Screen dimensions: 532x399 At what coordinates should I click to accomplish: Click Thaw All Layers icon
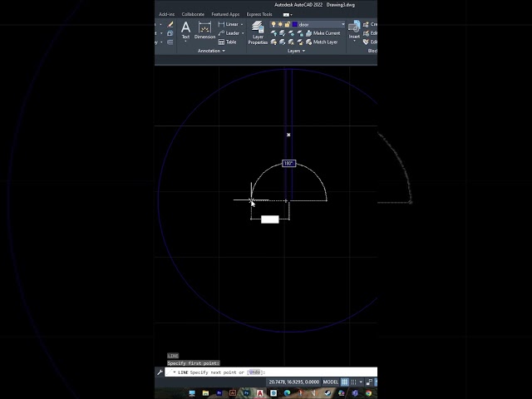click(291, 42)
